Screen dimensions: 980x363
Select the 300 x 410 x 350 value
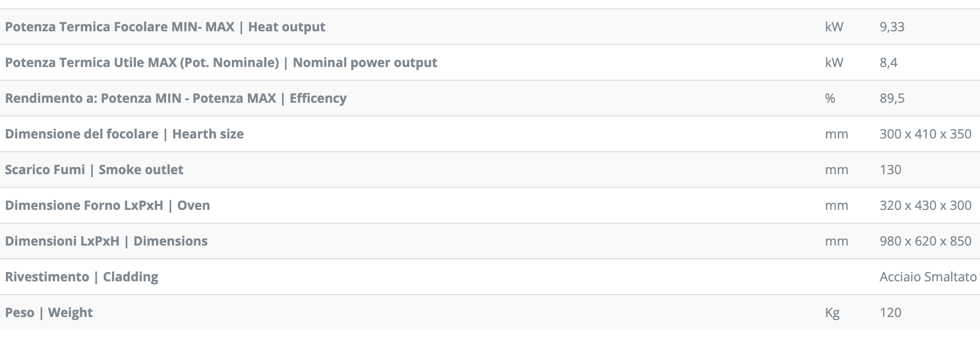925,134
